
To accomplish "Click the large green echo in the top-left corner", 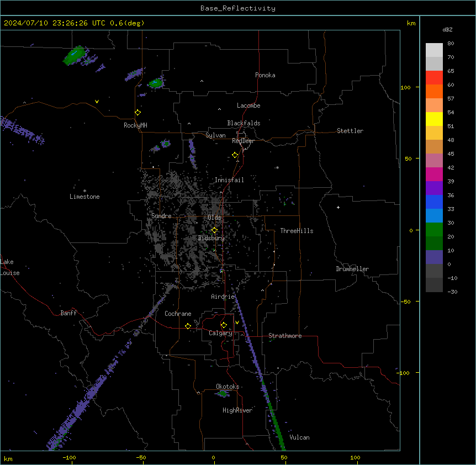I will tap(74, 55).
